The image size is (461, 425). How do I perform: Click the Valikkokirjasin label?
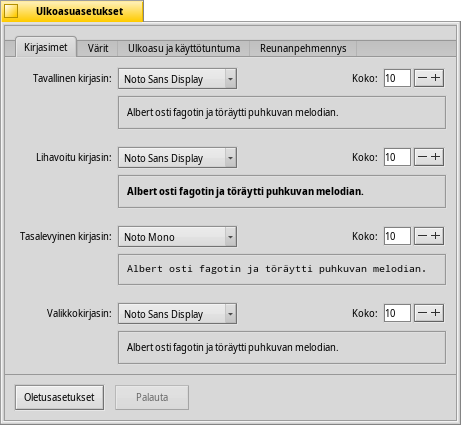(79, 313)
